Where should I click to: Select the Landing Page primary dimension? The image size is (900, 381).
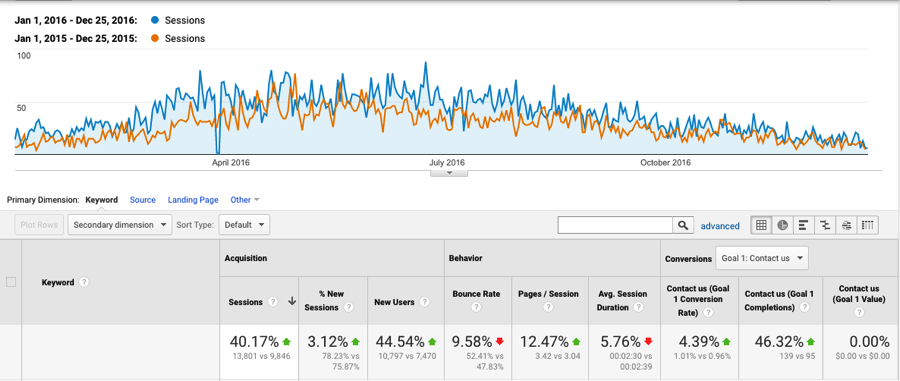(x=193, y=200)
